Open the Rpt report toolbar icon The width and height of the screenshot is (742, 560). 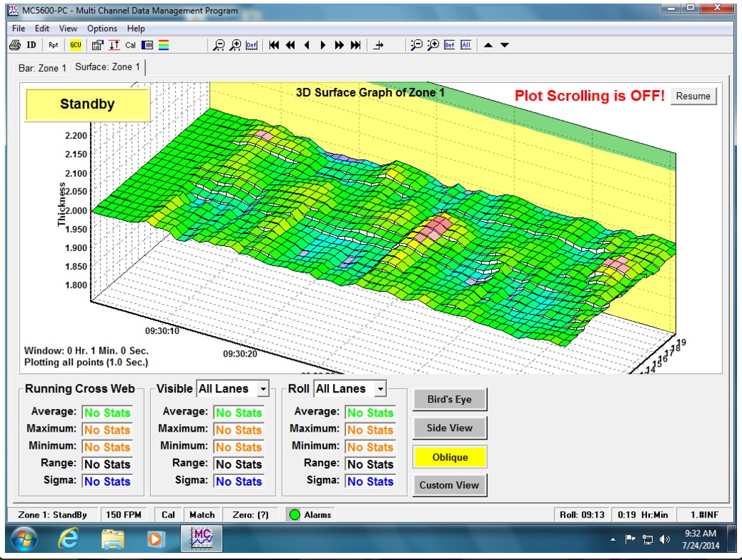(x=54, y=45)
